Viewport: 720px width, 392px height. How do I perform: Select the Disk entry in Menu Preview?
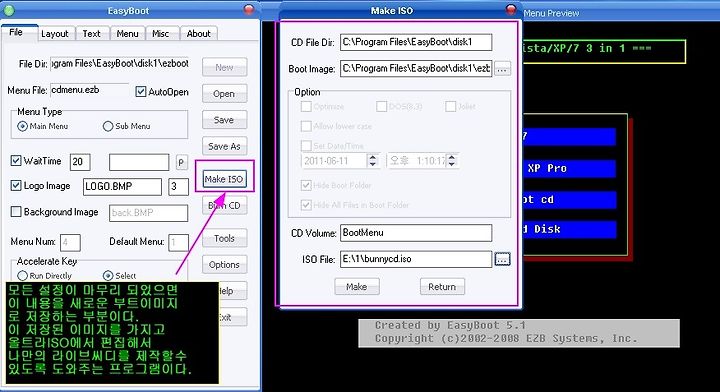(569, 230)
